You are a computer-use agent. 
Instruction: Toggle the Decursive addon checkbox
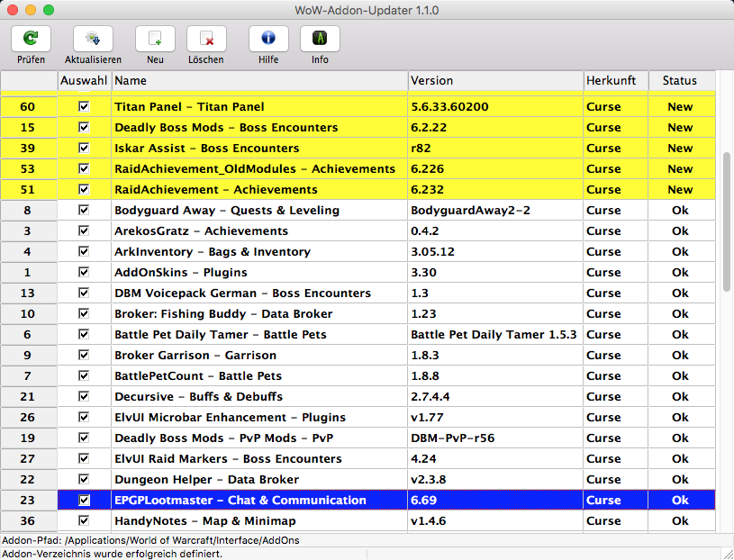84,396
